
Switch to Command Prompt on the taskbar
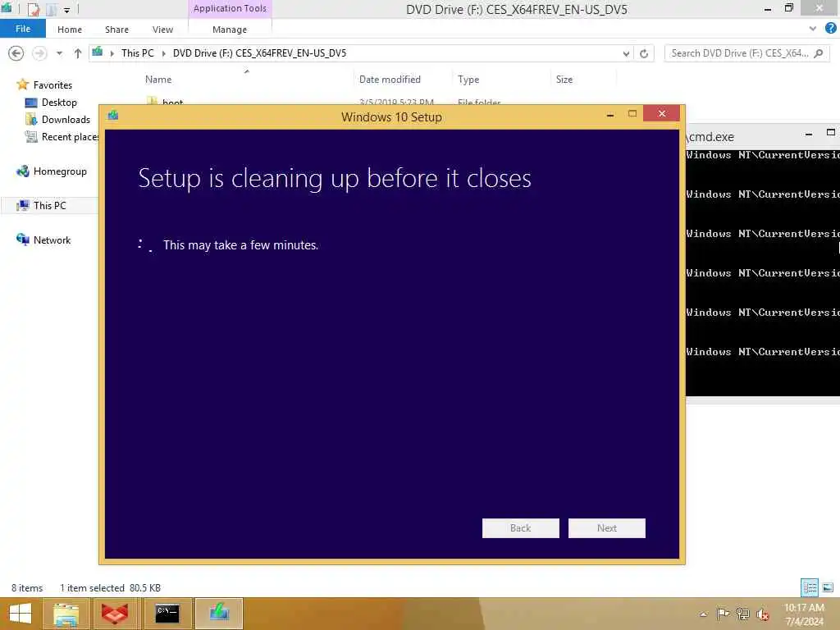click(167, 614)
